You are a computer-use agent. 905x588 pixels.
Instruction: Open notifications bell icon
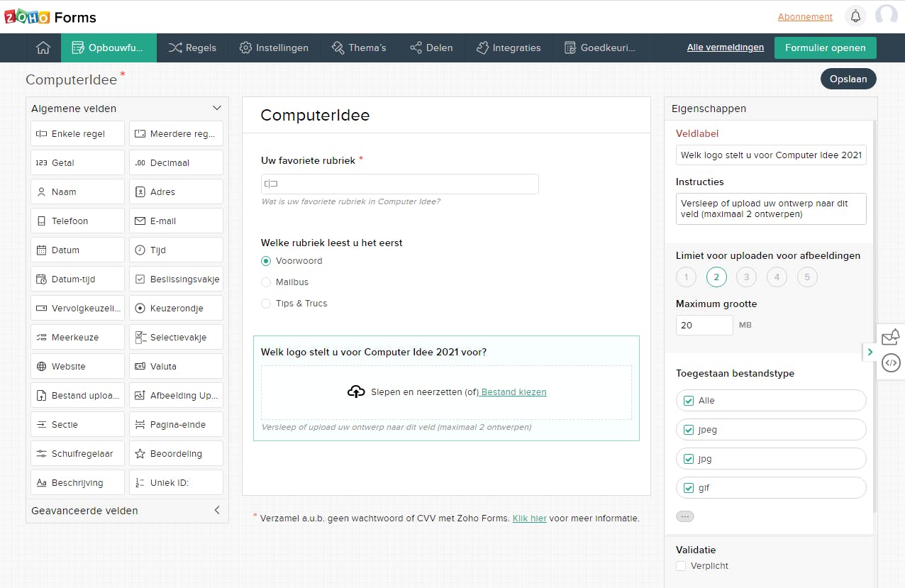point(856,16)
